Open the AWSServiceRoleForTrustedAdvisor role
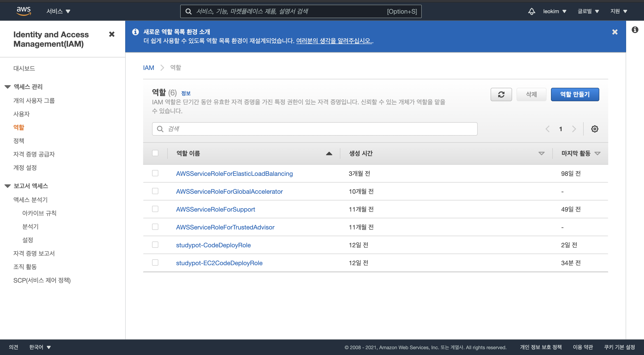Viewport: 644px width, 355px height. coord(225,227)
